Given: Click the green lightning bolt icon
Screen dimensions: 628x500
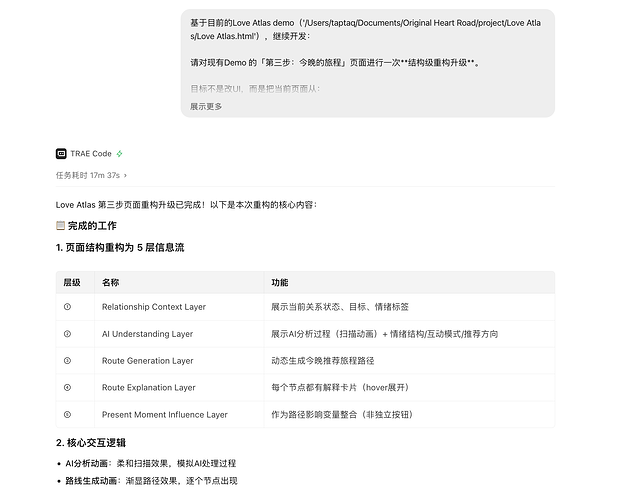Looking at the screenshot, I should tap(119, 153).
